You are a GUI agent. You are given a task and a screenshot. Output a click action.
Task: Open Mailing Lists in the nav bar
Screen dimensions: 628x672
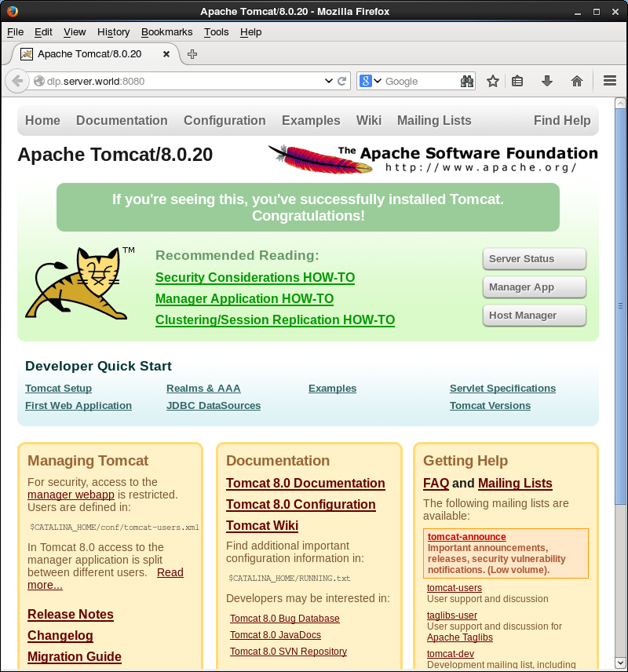434,120
